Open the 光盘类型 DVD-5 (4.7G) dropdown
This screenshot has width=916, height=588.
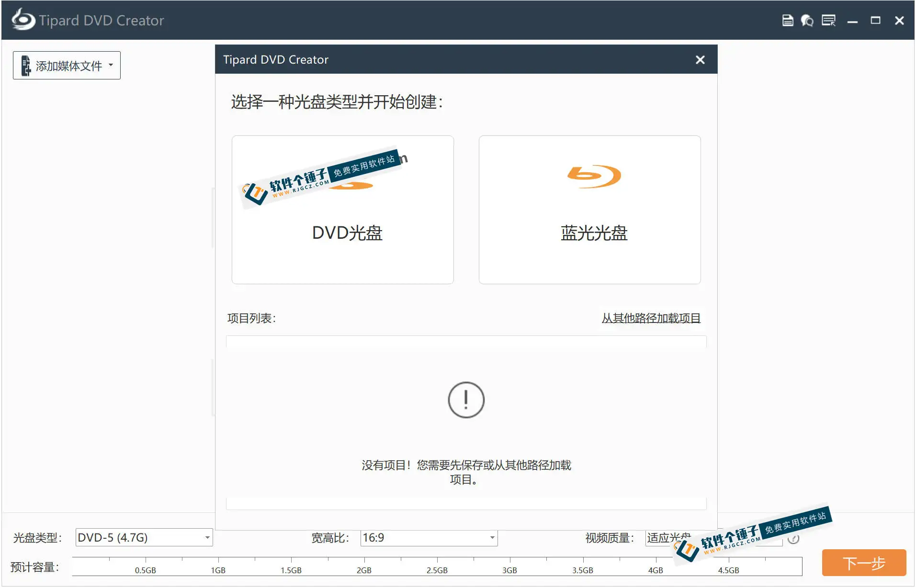(144, 538)
